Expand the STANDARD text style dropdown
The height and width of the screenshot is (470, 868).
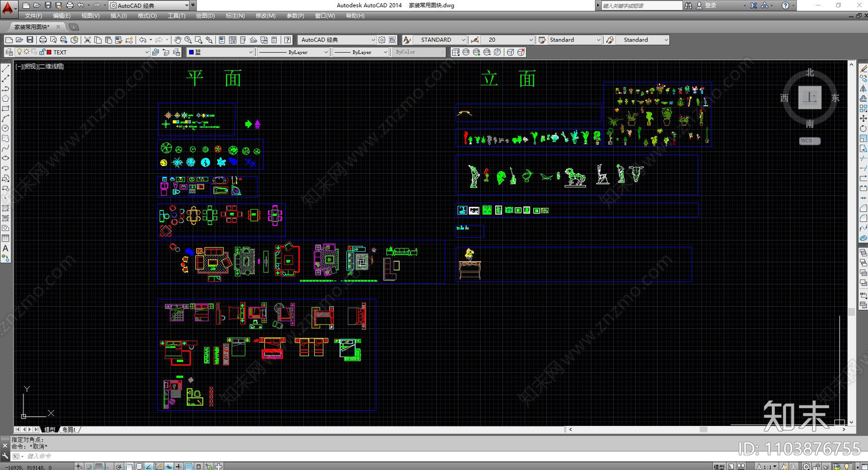coord(463,40)
